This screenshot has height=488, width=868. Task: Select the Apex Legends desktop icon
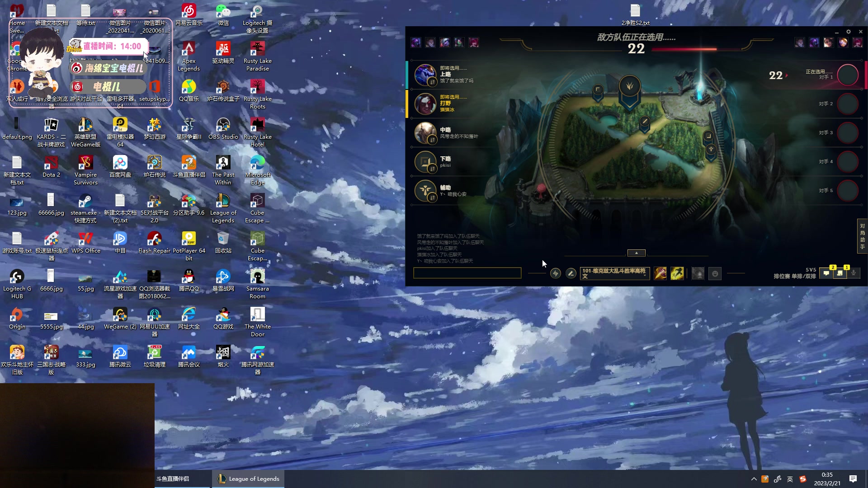(189, 56)
